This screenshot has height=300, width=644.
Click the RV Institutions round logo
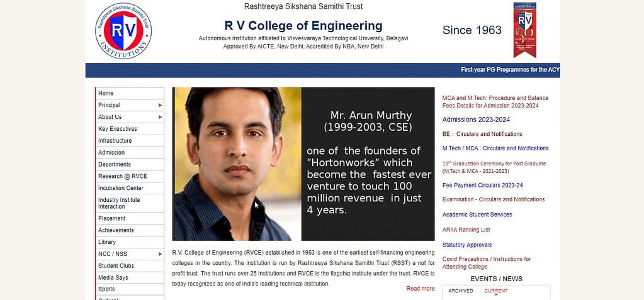click(x=123, y=30)
